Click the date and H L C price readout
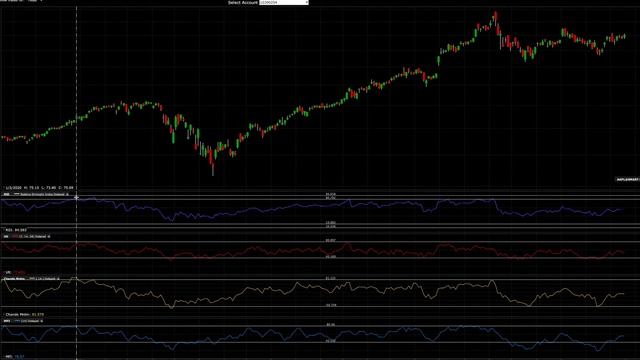The width and height of the screenshot is (640, 360). 40,188
